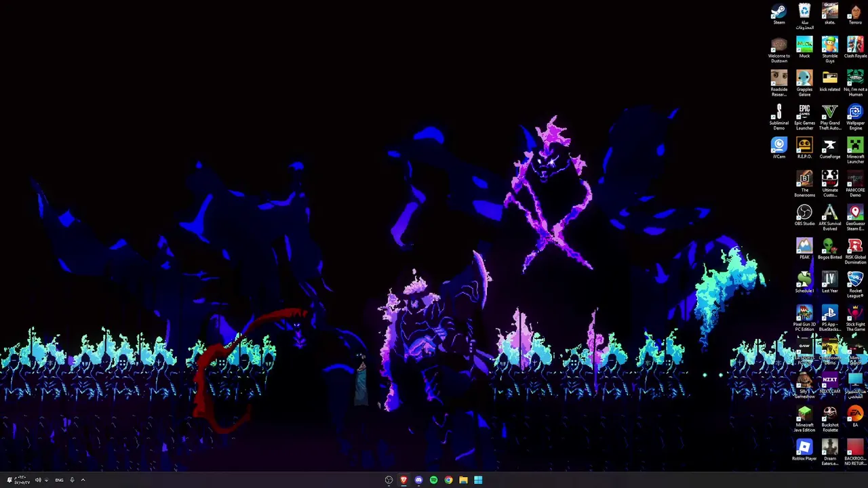868x488 pixels.
Task: Select the Wallpaper Engine icon
Action: coord(855,117)
